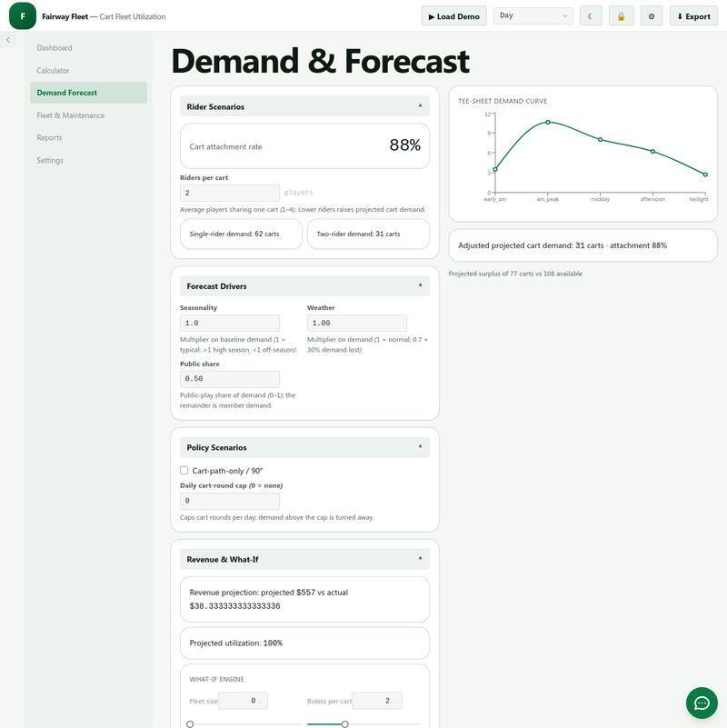
Task: Click 'Adjusted projected cart demand' text
Action: pyautogui.click(x=563, y=245)
